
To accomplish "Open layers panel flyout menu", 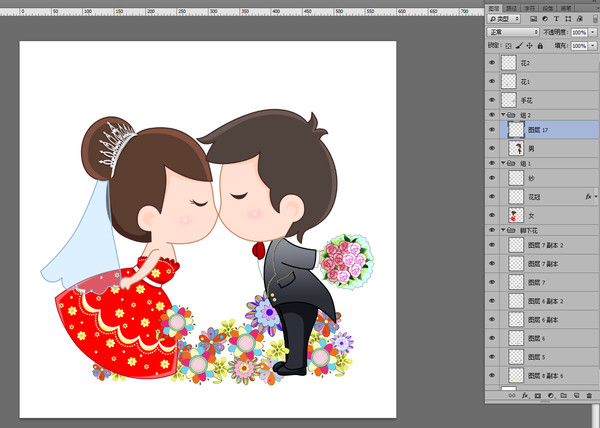I will coord(596,8).
